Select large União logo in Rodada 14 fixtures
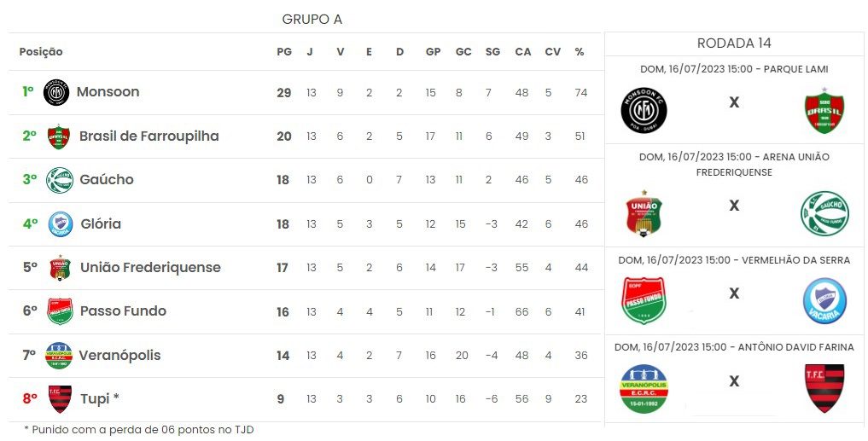This screenshot has height=441, width=868. tap(644, 214)
